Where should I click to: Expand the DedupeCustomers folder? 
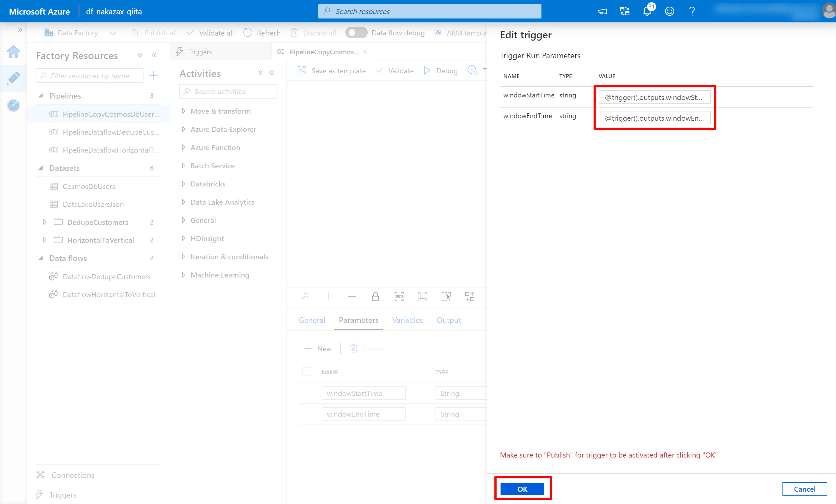point(45,222)
